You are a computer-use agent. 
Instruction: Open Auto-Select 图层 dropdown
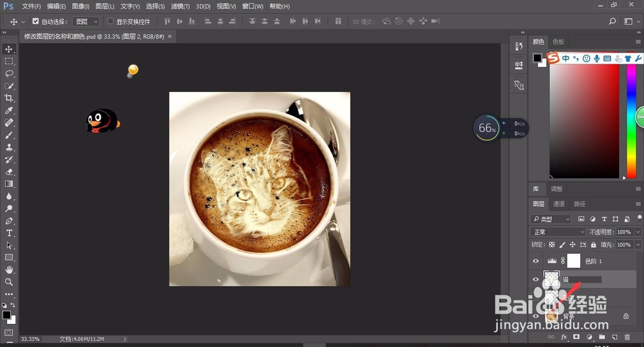[x=86, y=21]
